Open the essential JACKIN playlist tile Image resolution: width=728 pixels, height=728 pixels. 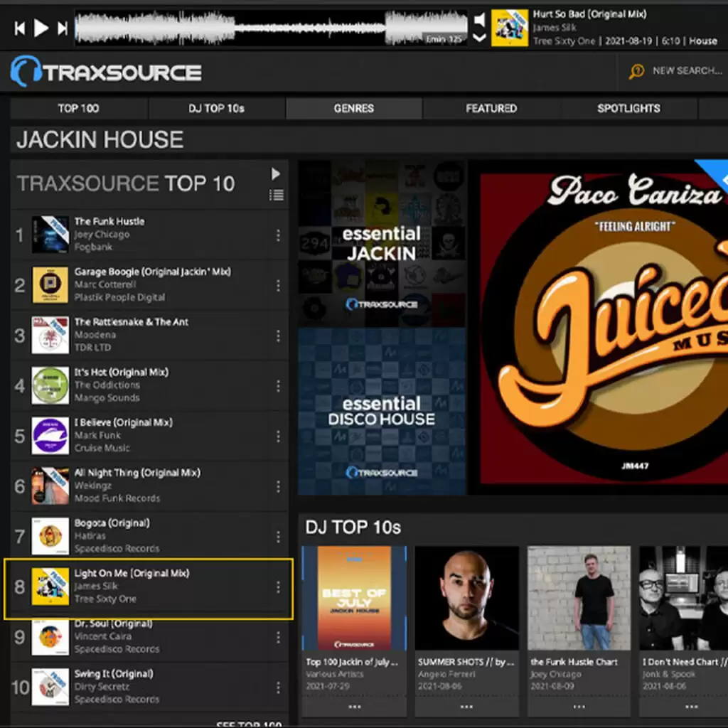382,243
